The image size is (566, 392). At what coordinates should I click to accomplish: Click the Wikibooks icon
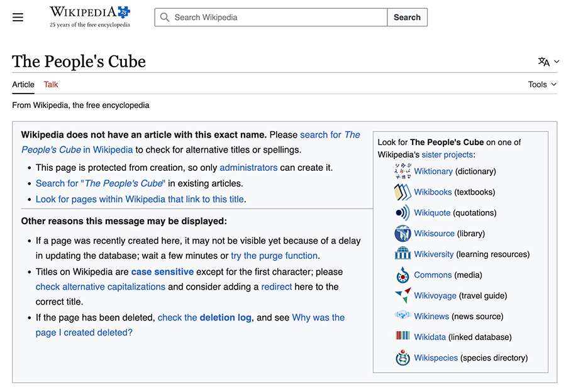(x=402, y=192)
